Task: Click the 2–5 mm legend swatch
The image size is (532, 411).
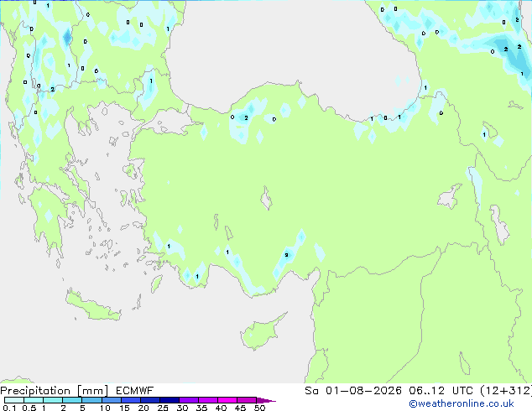Action: [x=72, y=400]
